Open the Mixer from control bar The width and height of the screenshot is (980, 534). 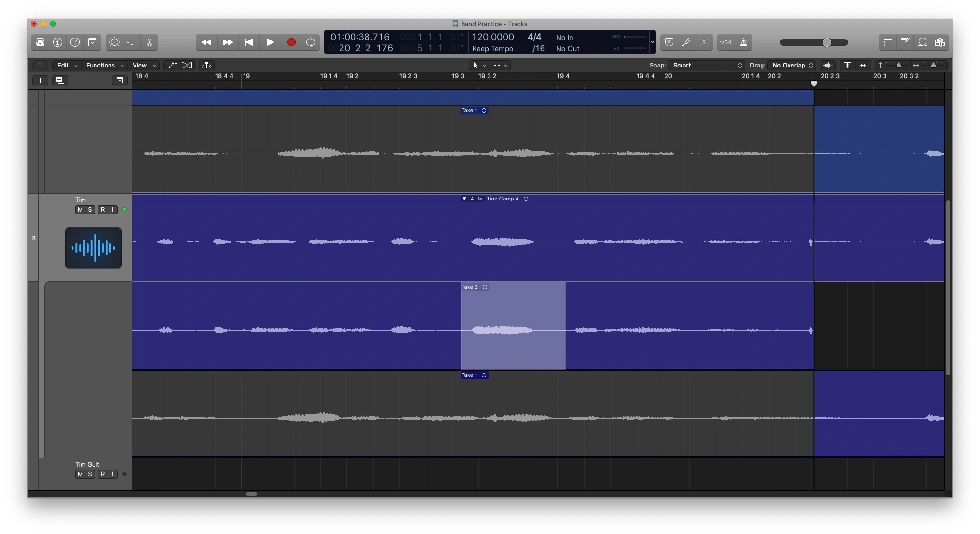click(132, 42)
